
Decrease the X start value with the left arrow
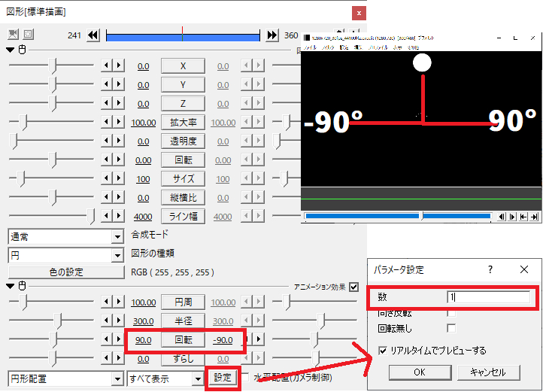pos(106,65)
